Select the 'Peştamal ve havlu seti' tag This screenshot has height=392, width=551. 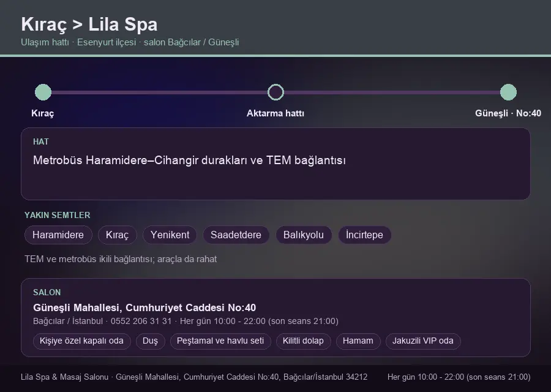point(220,341)
